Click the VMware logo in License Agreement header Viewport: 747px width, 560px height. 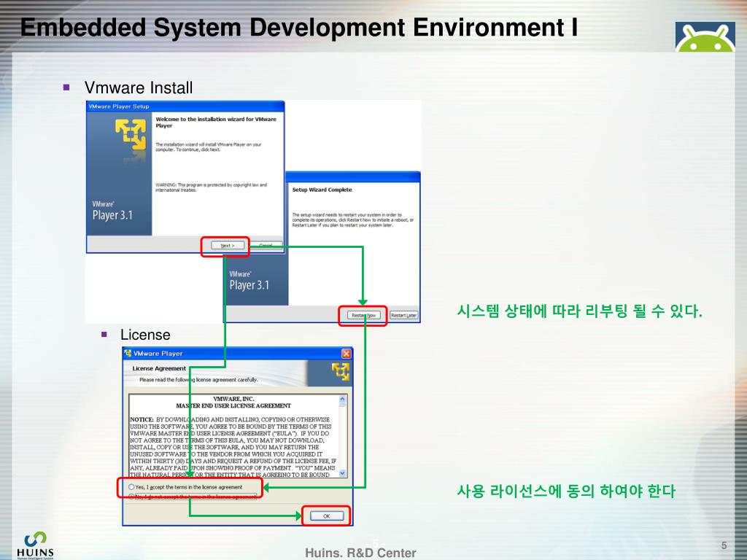(341, 372)
